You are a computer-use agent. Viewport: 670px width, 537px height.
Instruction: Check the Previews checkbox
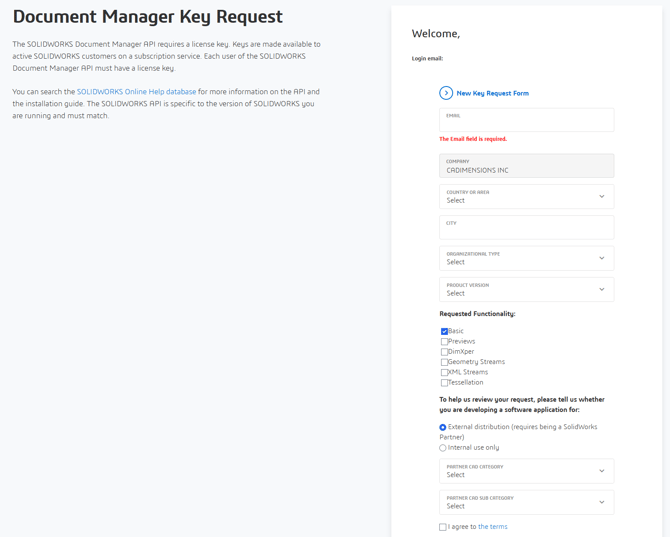point(444,341)
